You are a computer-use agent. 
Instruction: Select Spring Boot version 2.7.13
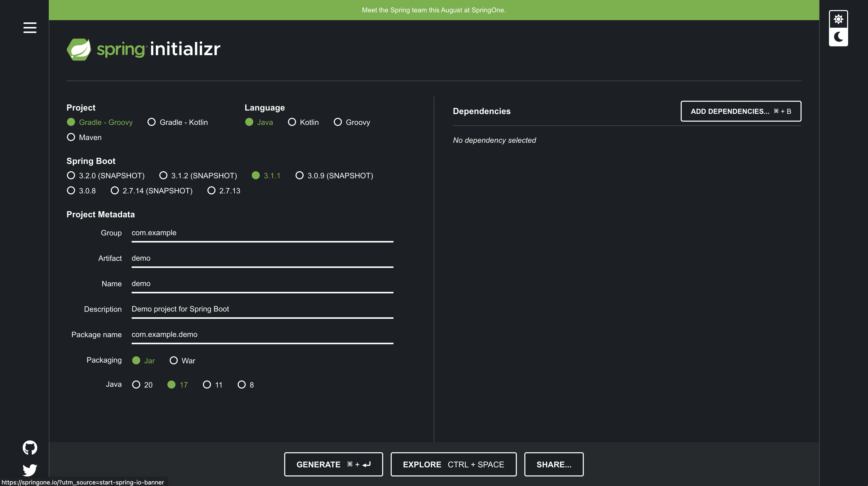click(211, 190)
